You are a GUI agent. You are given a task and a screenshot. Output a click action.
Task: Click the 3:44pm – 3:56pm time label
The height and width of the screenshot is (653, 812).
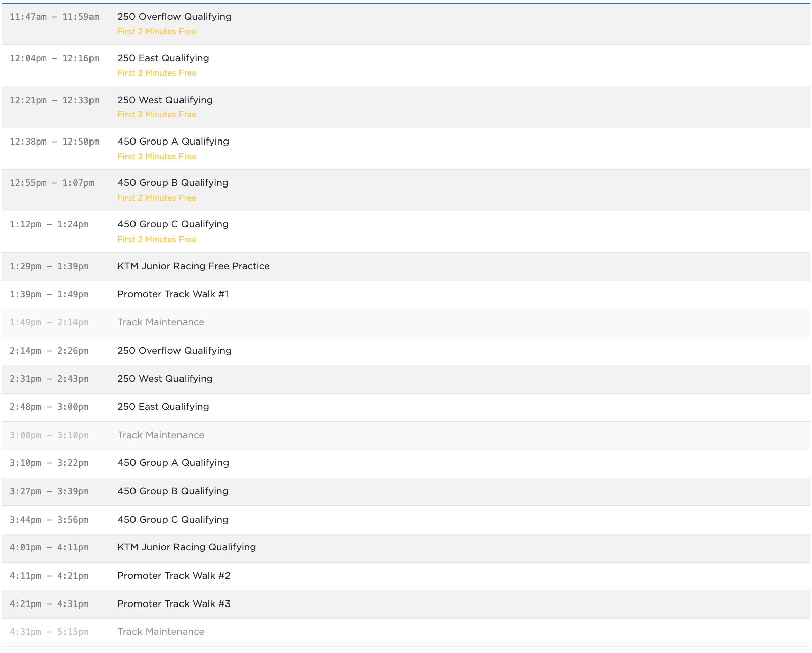49,520
